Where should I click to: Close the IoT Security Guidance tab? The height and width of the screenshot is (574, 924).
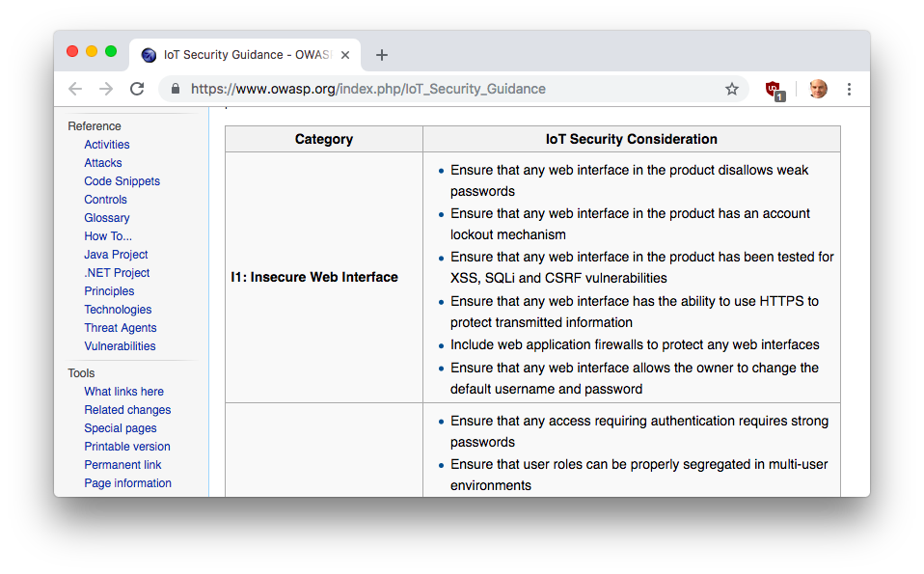click(x=345, y=55)
